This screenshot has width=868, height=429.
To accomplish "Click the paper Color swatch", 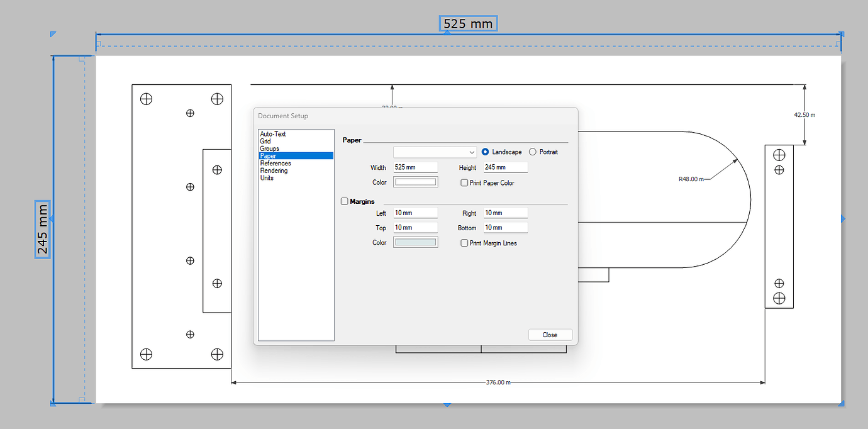I will pyautogui.click(x=415, y=181).
